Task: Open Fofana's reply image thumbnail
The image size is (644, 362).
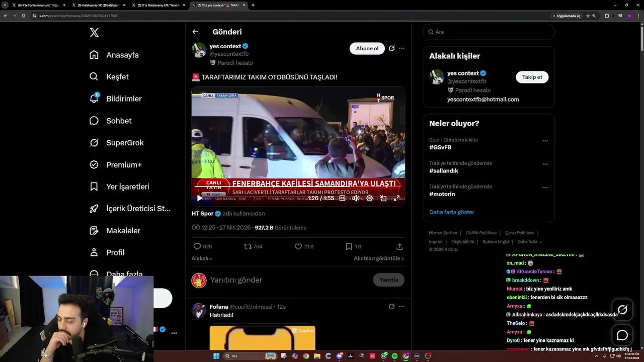Action: [x=263, y=337]
